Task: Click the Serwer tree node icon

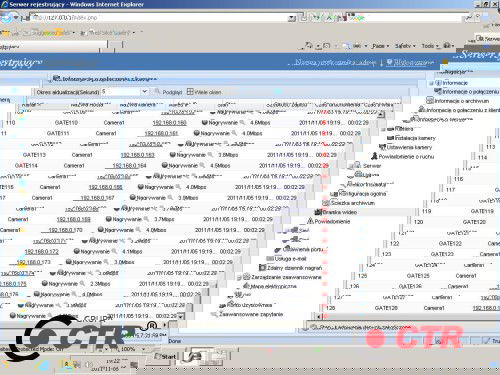Action: click(x=358, y=165)
